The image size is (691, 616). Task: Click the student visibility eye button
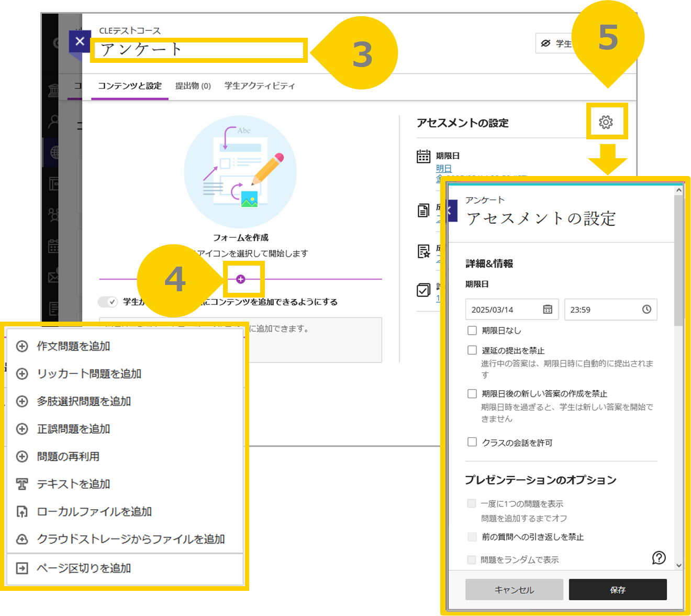[555, 43]
